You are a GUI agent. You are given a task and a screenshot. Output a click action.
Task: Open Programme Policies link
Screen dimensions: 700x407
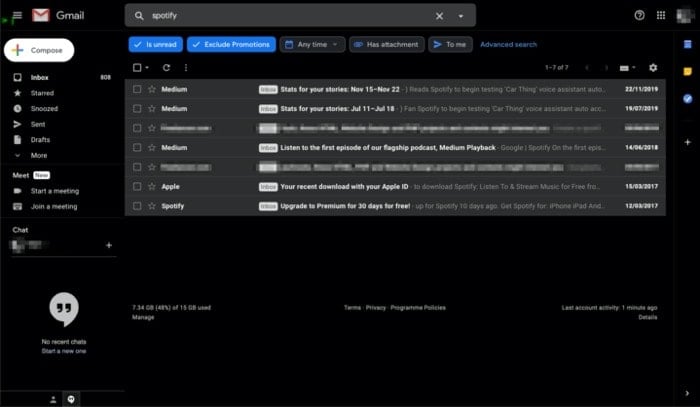(418, 307)
